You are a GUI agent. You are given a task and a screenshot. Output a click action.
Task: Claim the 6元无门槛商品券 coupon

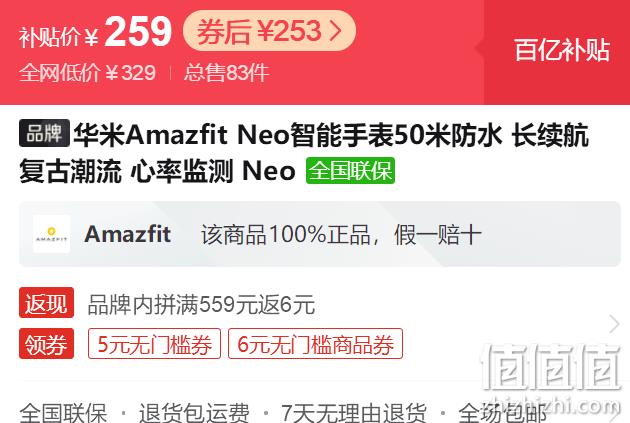click(315, 344)
